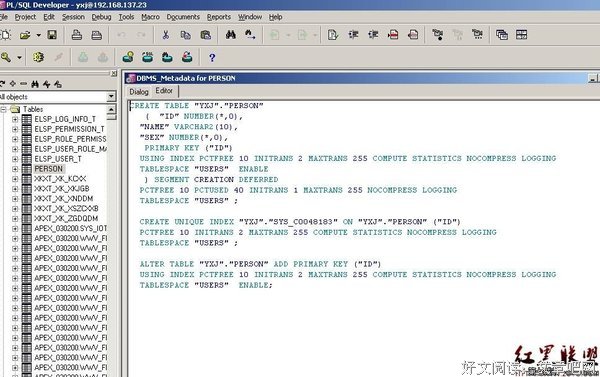
Task: Open the Reports menu
Action: coord(219,17)
